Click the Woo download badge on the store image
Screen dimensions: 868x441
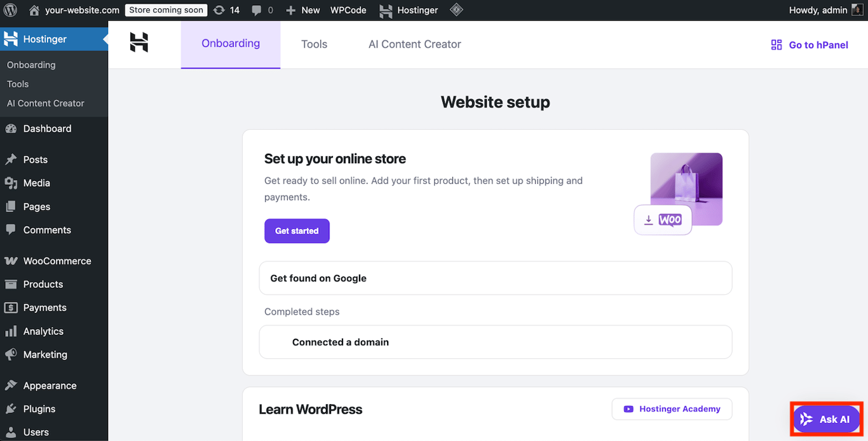(x=662, y=219)
